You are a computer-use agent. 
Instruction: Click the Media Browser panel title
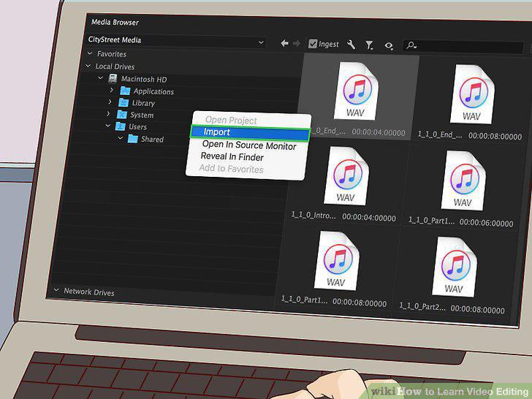click(x=115, y=23)
